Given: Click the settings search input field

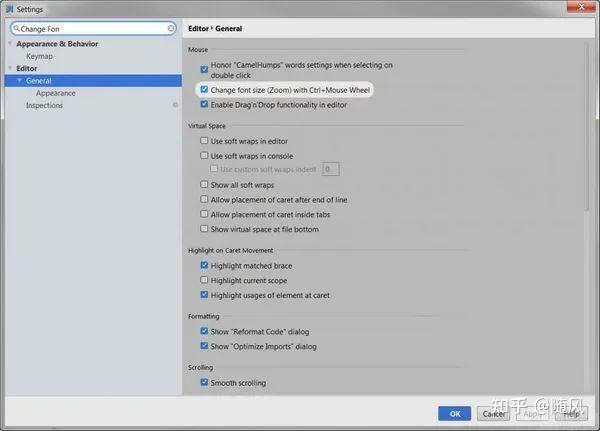Looking at the screenshot, I should (93, 29).
